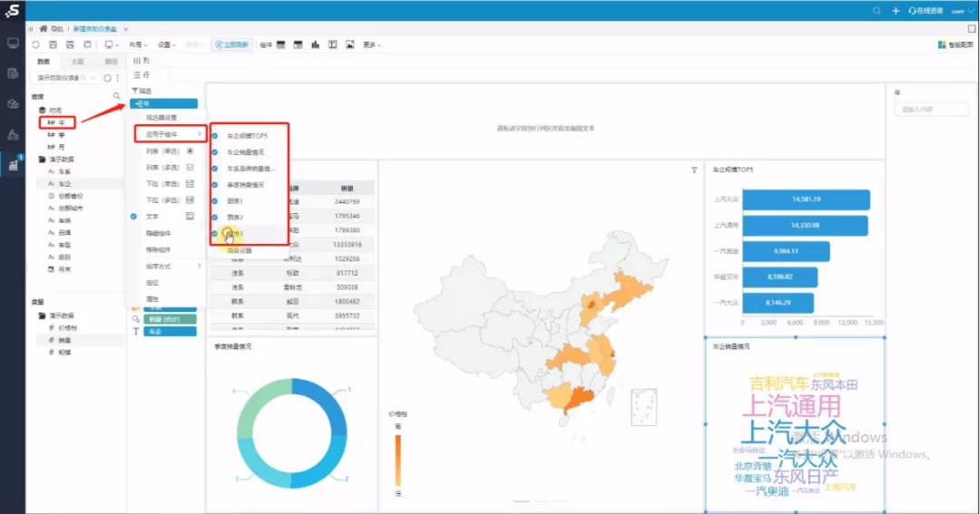Click the save-as icon in toolbar
Screen dimensions: 980x514
(x=70, y=45)
